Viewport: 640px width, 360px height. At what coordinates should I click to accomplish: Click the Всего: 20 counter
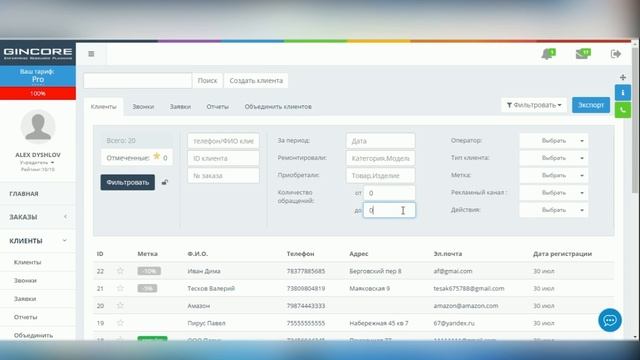point(136,140)
